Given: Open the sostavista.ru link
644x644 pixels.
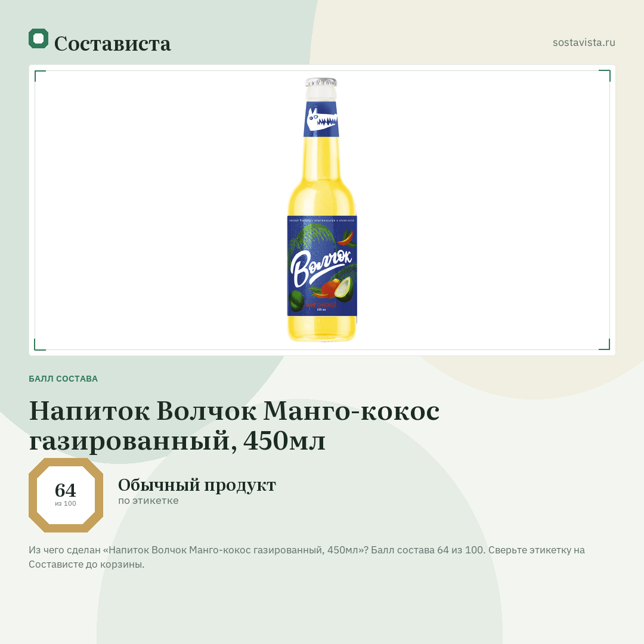Looking at the screenshot, I should [584, 42].
